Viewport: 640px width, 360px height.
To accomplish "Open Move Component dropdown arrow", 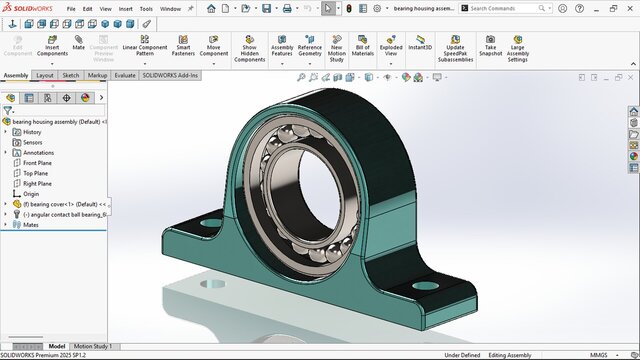I will coord(213,64).
